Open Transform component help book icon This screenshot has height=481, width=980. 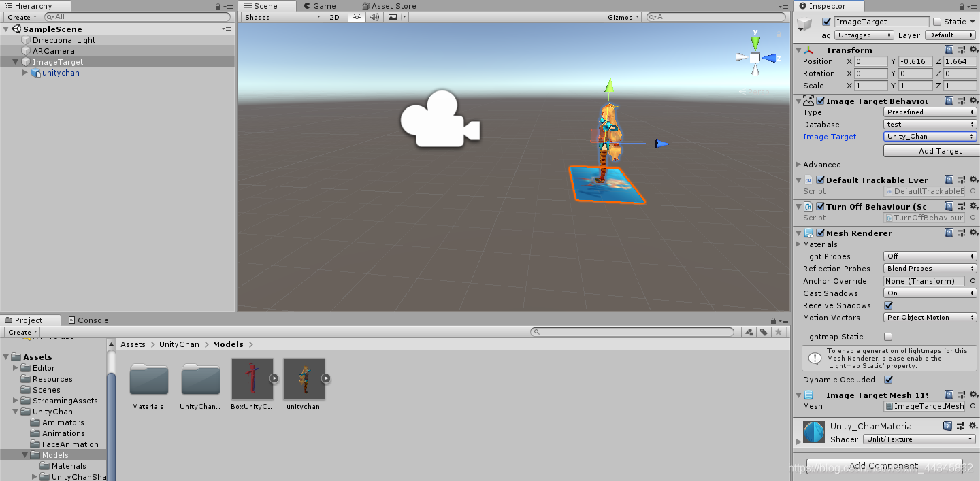[x=949, y=50]
